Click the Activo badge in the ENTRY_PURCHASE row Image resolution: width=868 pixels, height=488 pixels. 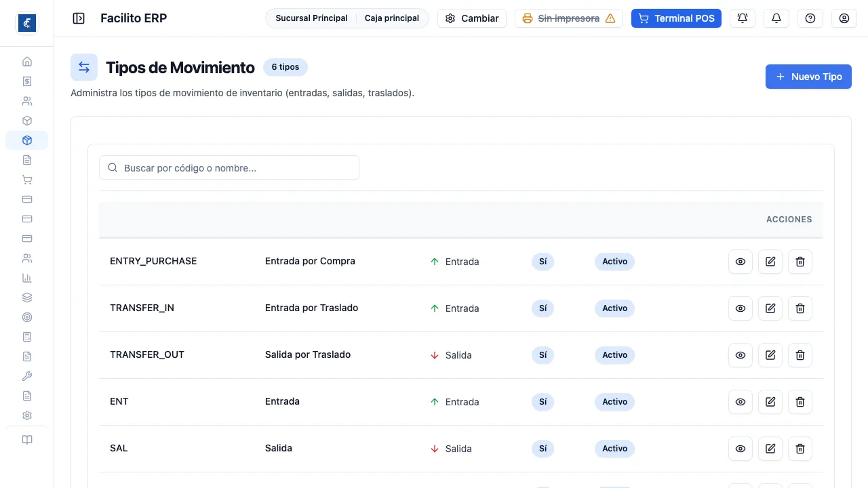pyautogui.click(x=614, y=262)
